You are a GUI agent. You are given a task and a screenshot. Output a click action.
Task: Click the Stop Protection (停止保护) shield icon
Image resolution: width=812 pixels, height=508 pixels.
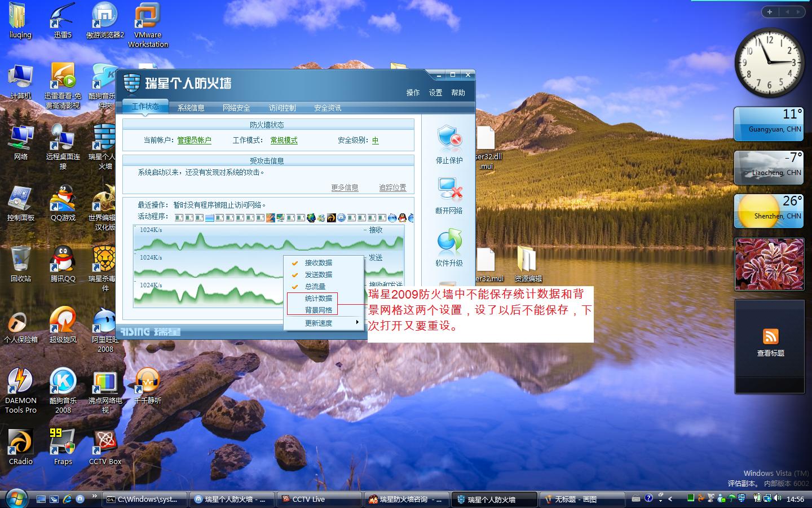(x=449, y=139)
